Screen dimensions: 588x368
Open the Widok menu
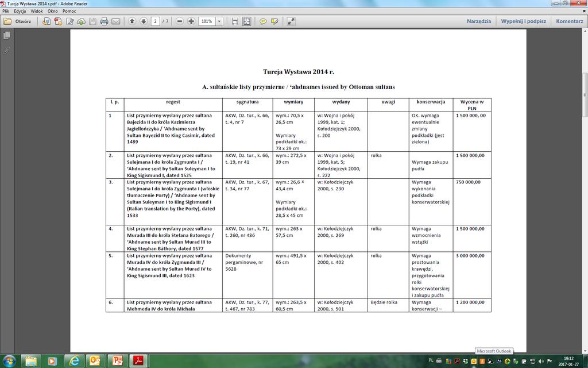(37, 11)
